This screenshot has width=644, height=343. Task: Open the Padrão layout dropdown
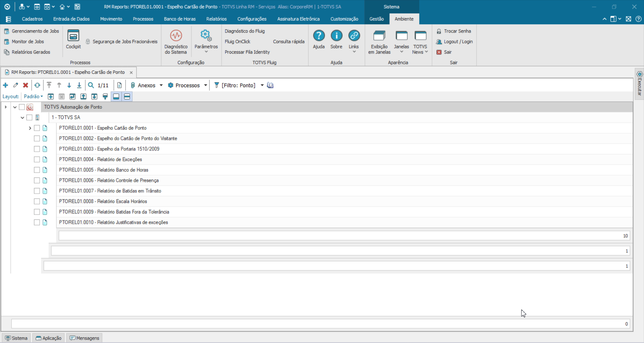pos(33,97)
